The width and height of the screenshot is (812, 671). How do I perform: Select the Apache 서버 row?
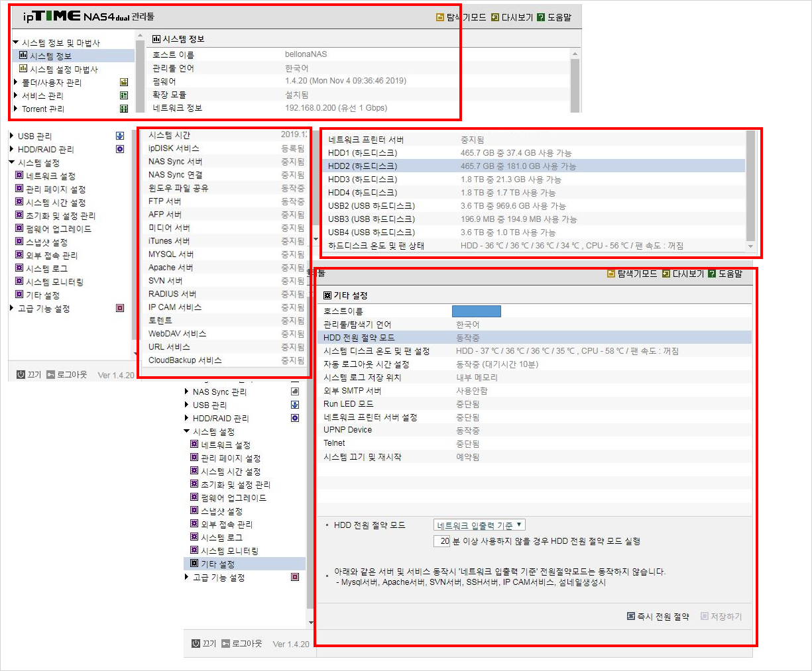tap(225, 268)
